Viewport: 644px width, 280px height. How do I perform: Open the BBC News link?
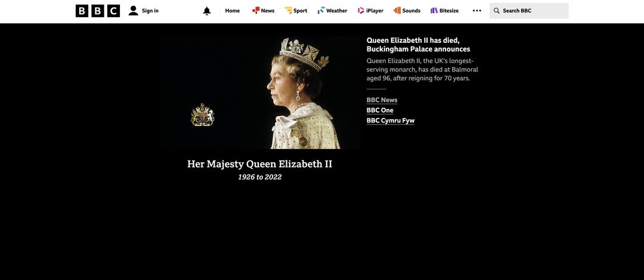(382, 99)
